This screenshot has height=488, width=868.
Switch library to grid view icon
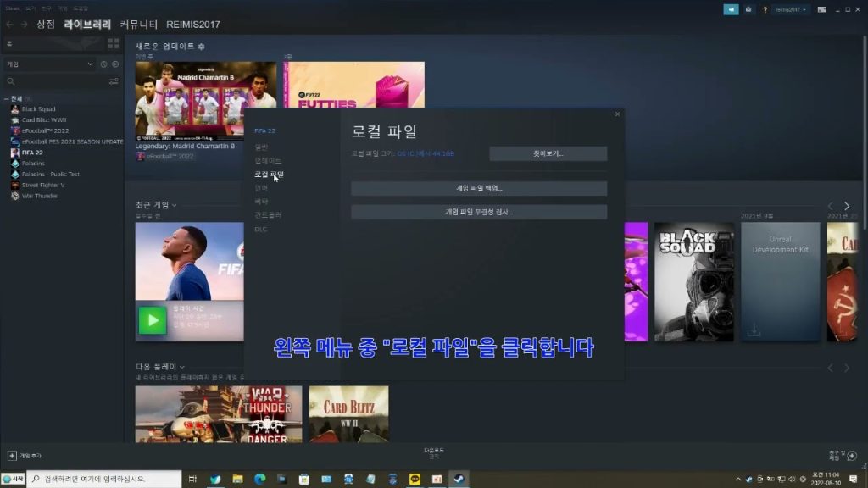coord(114,43)
